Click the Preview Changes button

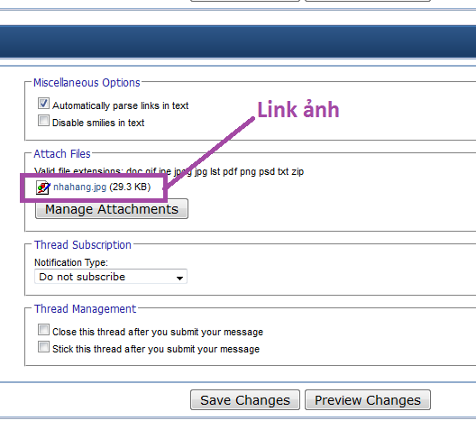[368, 400]
